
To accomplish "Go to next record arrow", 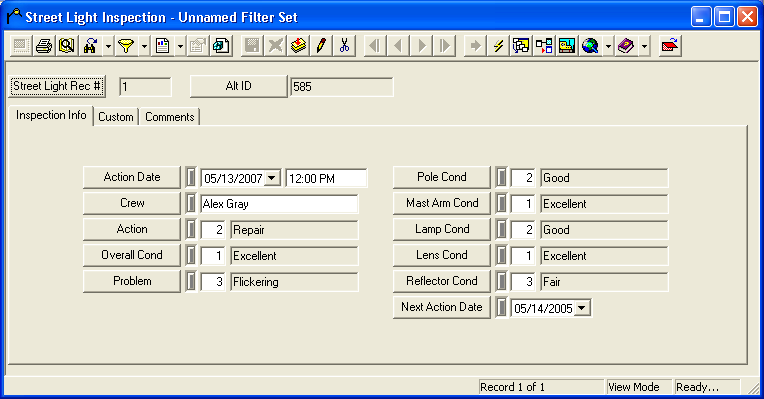I will (x=421, y=46).
